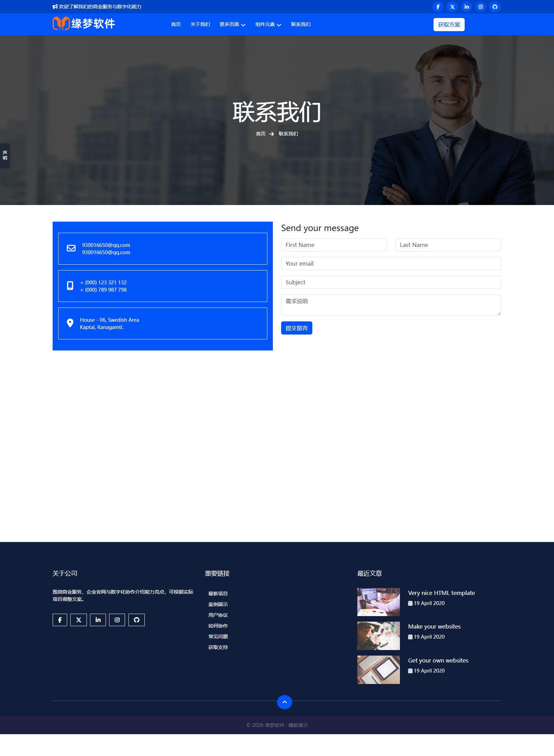Click thumbnail of Get your own websites

click(x=378, y=670)
